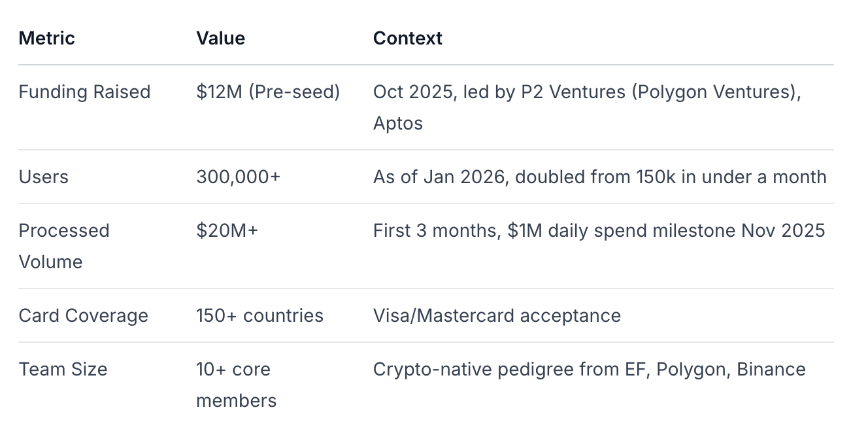Click the Context column header

(407, 39)
